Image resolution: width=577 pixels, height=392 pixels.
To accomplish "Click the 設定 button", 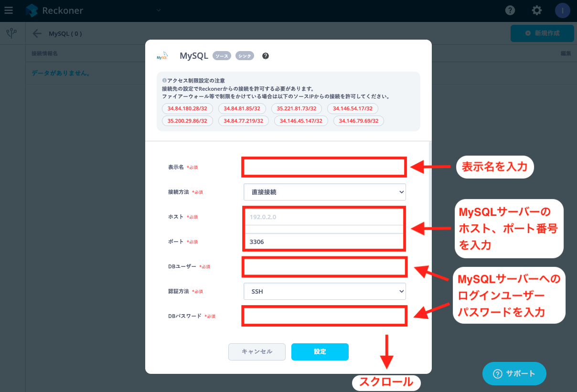I will pos(320,352).
